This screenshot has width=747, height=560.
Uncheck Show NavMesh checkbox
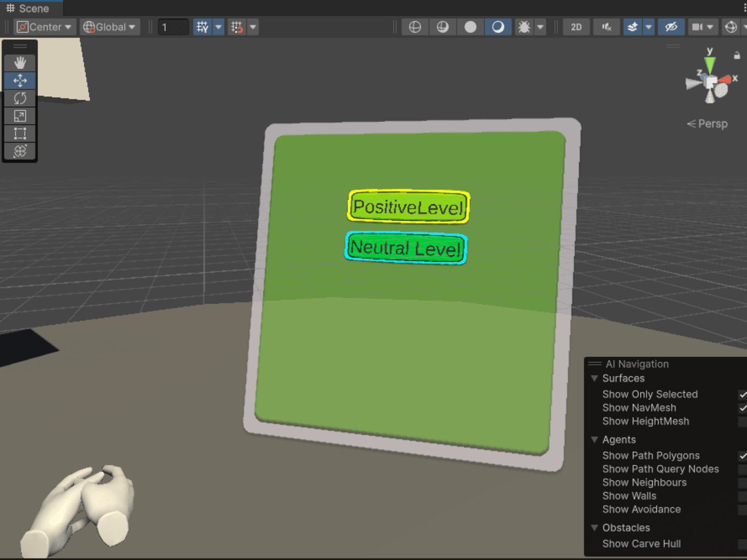(743, 408)
